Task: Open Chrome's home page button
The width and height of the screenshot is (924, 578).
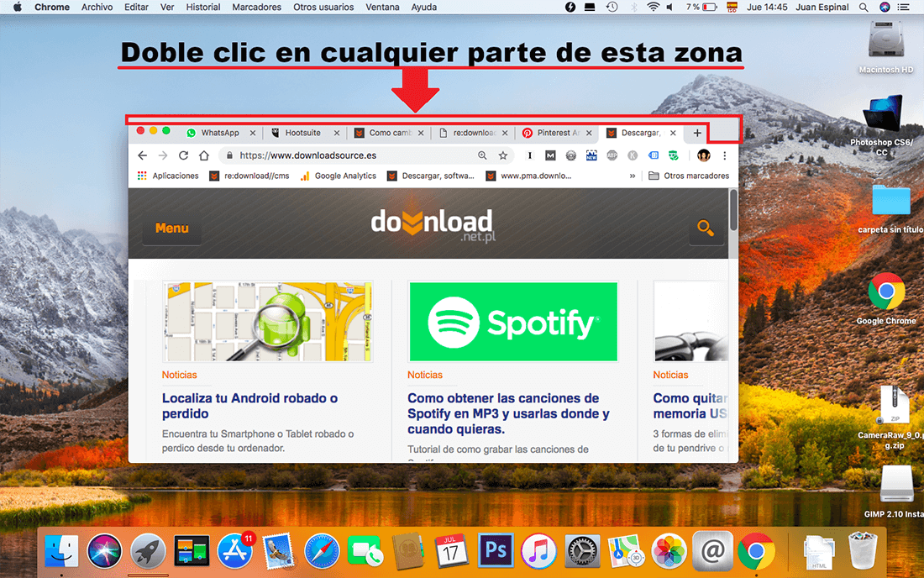Action: (x=204, y=155)
